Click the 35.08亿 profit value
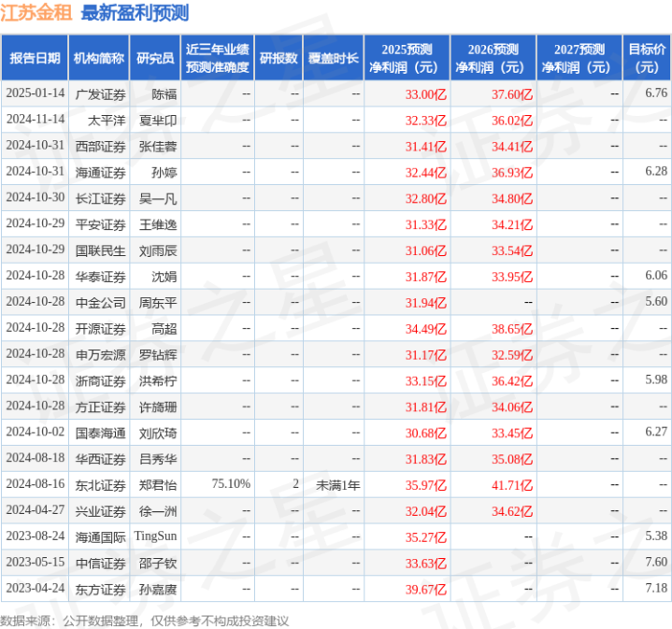672x629 pixels. (512, 460)
